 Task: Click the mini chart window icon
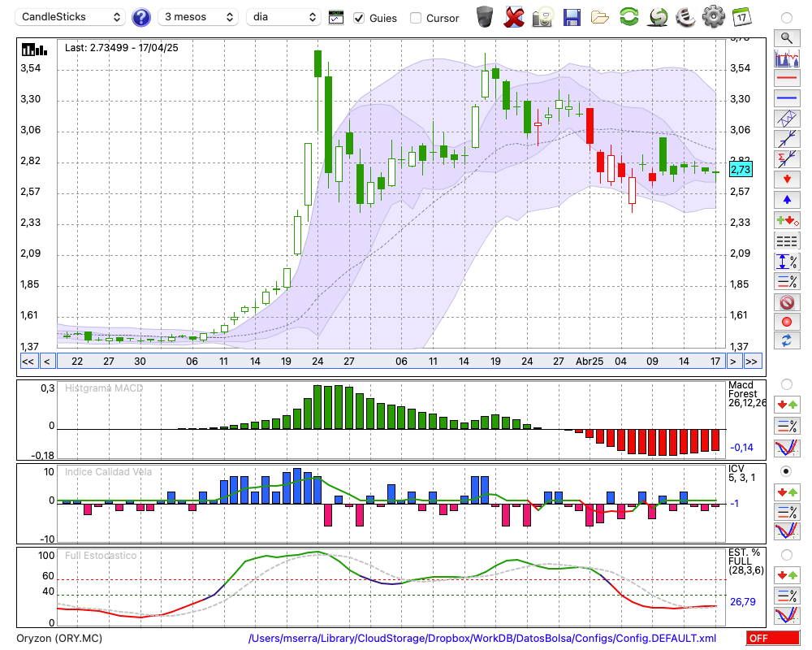coord(336,18)
